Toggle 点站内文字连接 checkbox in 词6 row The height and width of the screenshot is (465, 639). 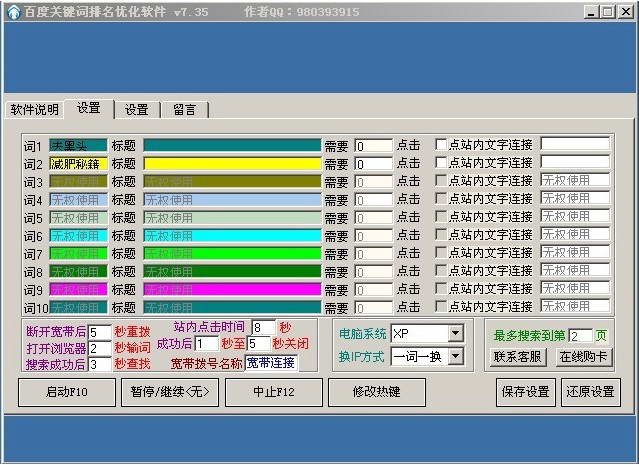pos(441,234)
